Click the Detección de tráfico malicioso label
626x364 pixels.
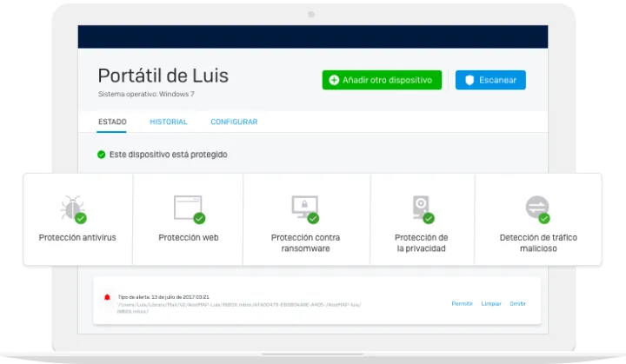[x=538, y=243]
